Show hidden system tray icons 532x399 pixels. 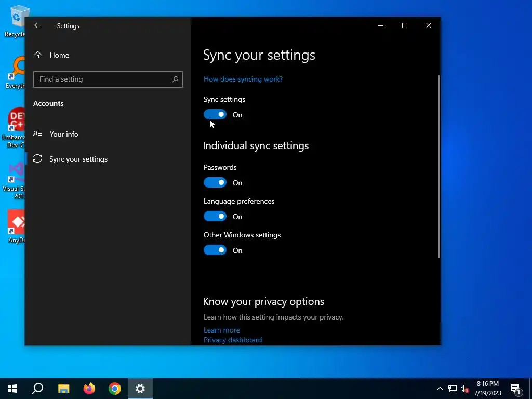click(x=440, y=389)
